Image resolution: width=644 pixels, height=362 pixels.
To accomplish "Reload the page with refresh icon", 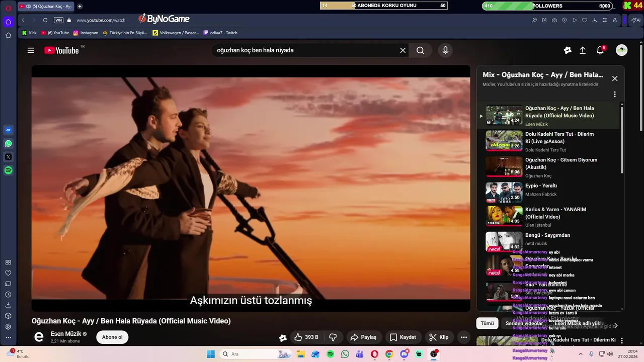I will click(x=45, y=20).
